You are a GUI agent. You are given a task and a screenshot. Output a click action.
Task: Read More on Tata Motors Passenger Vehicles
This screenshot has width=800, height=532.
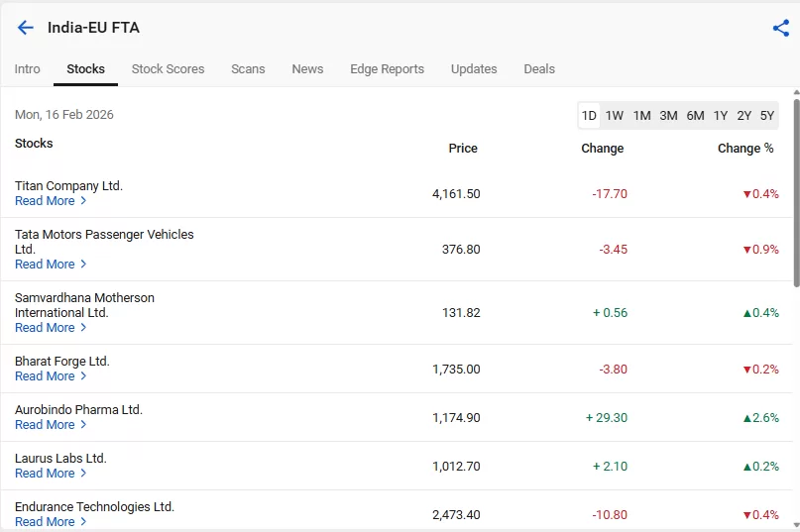point(51,265)
